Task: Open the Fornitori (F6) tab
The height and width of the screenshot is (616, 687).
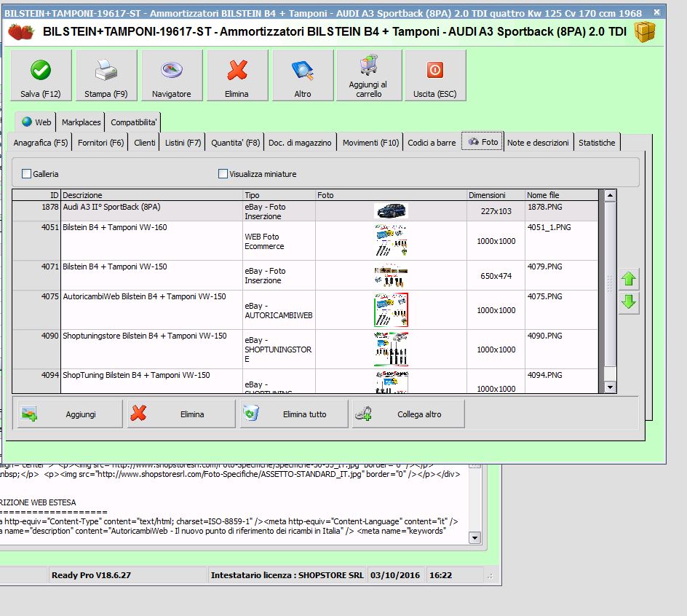Action: pyautogui.click(x=100, y=143)
